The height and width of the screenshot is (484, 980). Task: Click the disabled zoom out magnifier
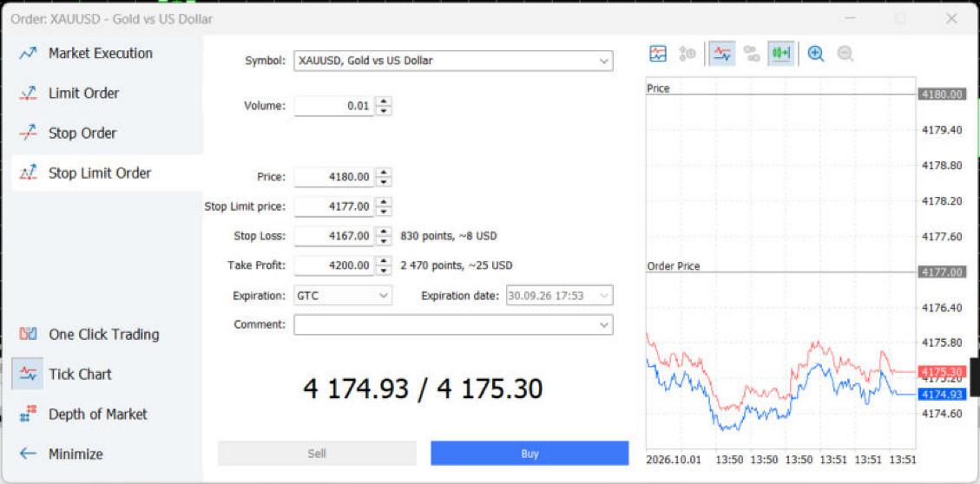click(845, 54)
